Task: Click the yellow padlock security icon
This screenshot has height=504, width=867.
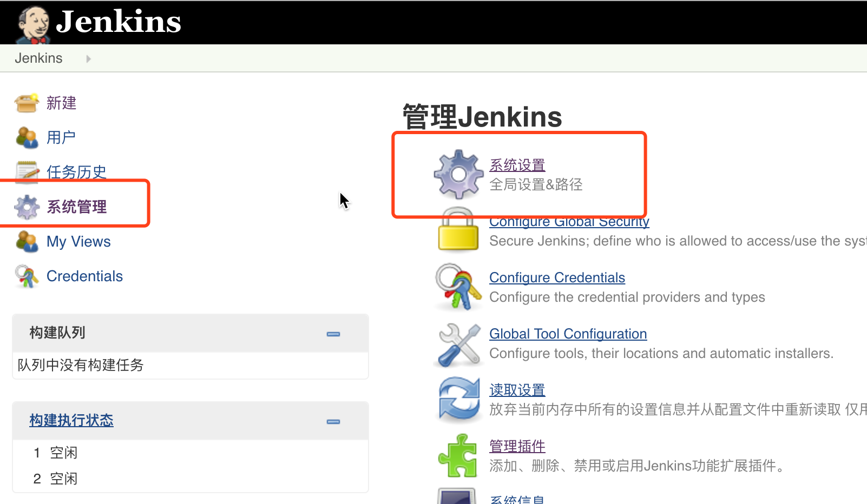Action: point(458,231)
